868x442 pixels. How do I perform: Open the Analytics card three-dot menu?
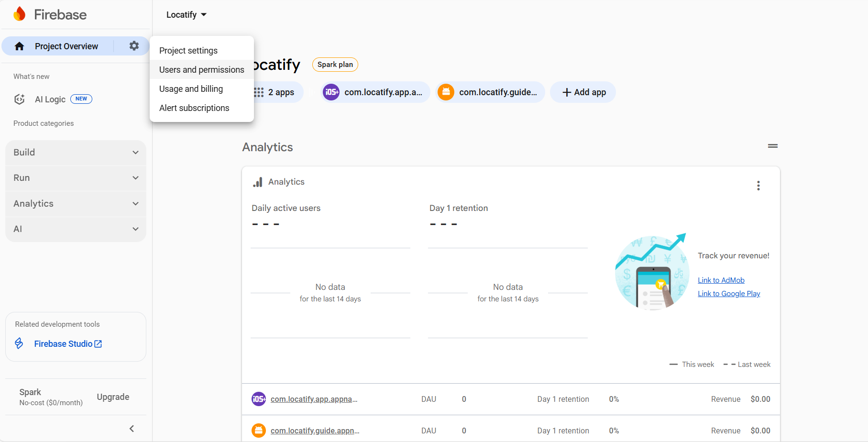758,186
